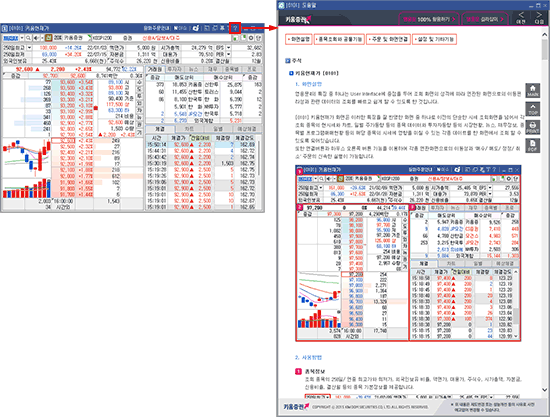Click the TOP arrow icon in help sidebar
The width and height of the screenshot is (550, 417).
(x=532, y=109)
